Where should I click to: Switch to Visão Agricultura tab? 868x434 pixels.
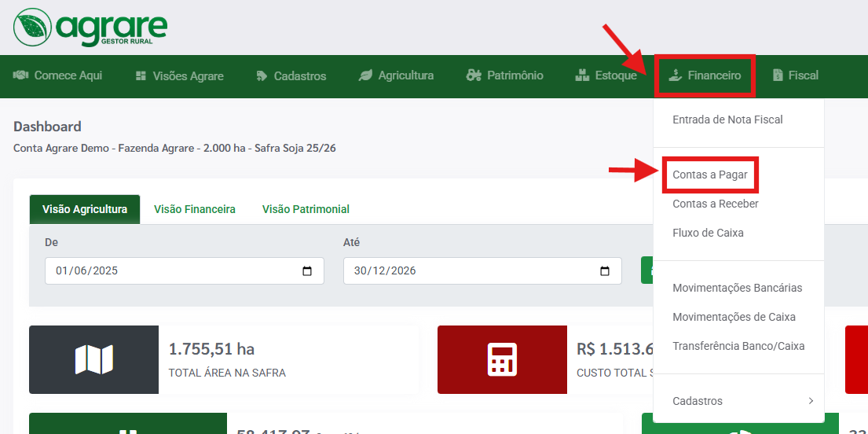pos(85,209)
